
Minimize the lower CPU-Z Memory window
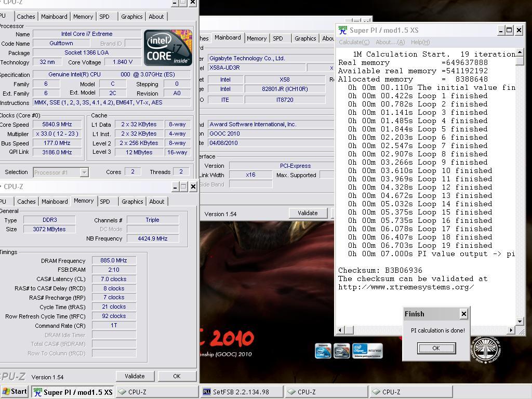175,187
